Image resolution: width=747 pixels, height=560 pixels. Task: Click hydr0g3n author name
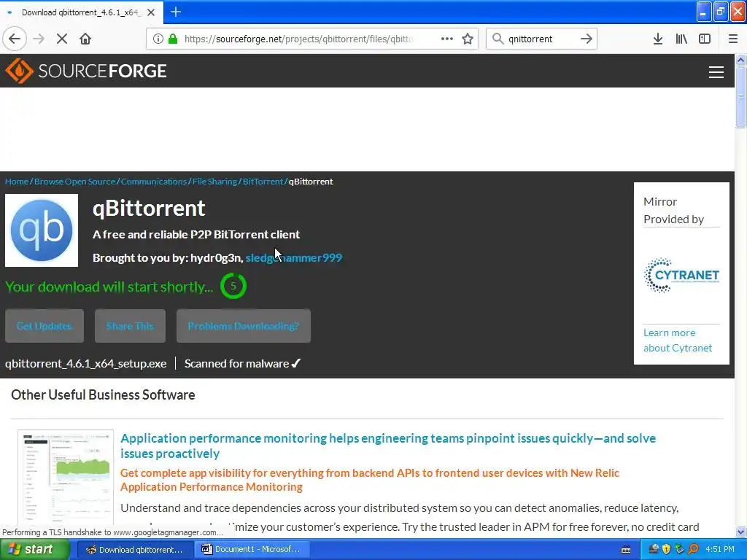[x=215, y=258]
